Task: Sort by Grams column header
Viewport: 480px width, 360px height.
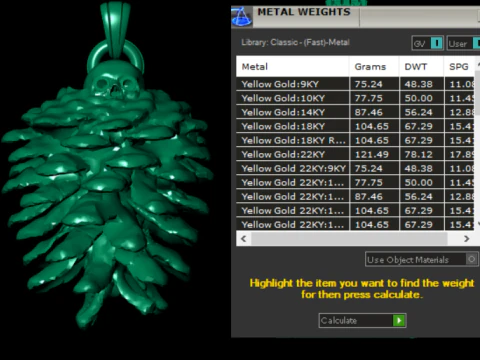Action: click(x=374, y=67)
